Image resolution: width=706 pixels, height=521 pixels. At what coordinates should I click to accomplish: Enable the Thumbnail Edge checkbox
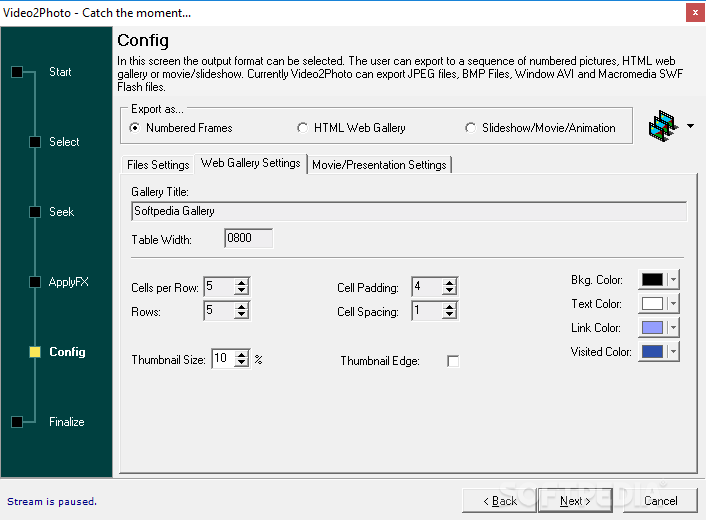453,361
